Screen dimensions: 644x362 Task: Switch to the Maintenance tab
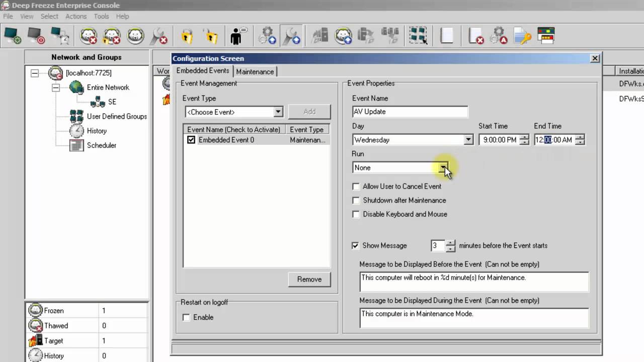coord(255,71)
